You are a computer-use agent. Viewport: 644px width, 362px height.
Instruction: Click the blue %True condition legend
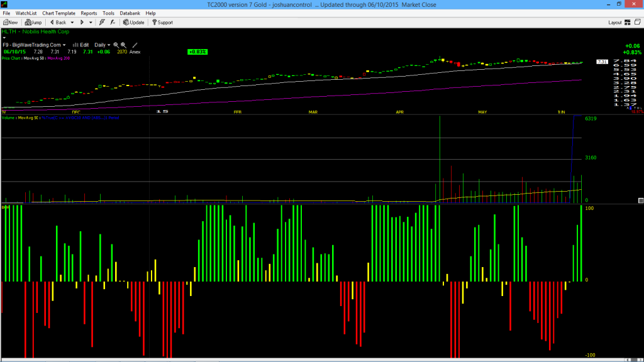80,118
